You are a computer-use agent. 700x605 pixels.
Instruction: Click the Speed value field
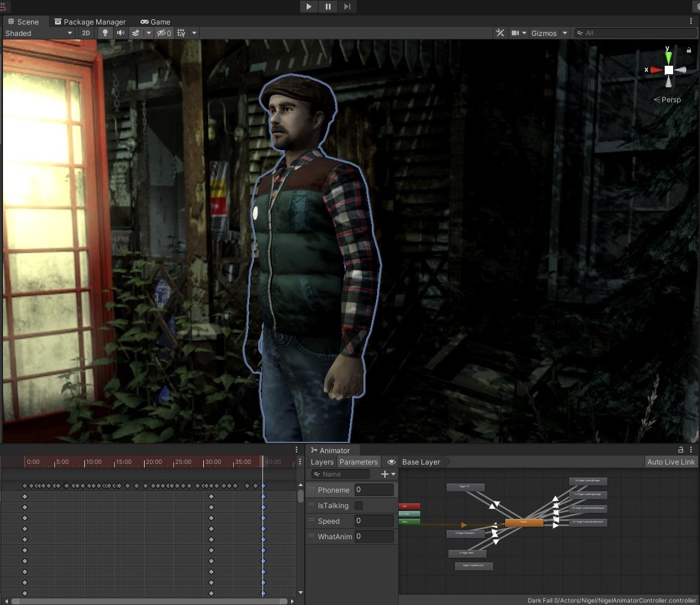pos(374,521)
